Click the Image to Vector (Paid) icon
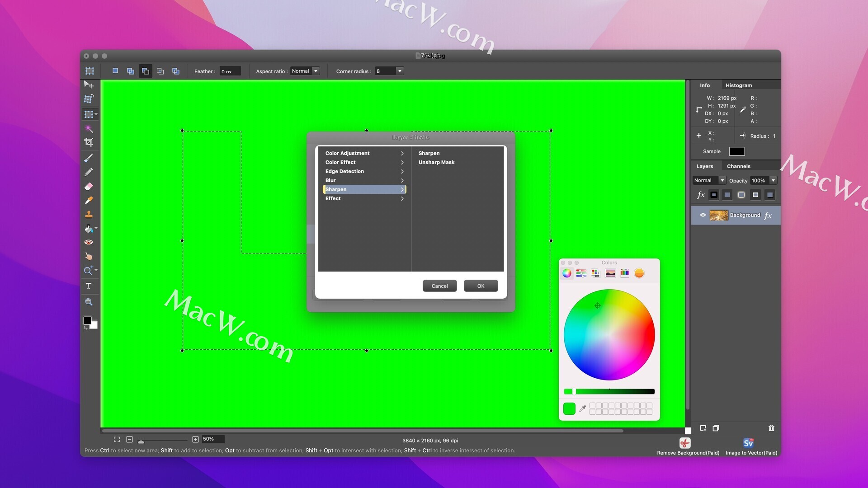 [748, 443]
